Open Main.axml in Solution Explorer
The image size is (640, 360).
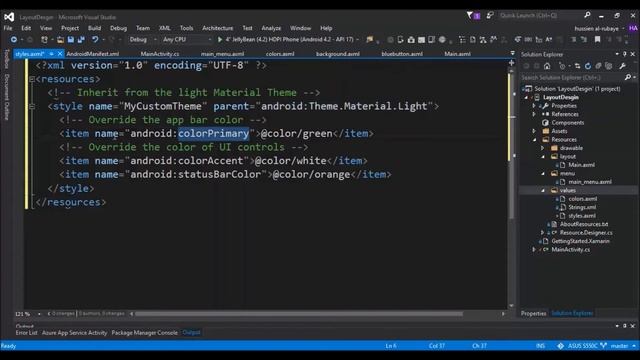pos(581,165)
